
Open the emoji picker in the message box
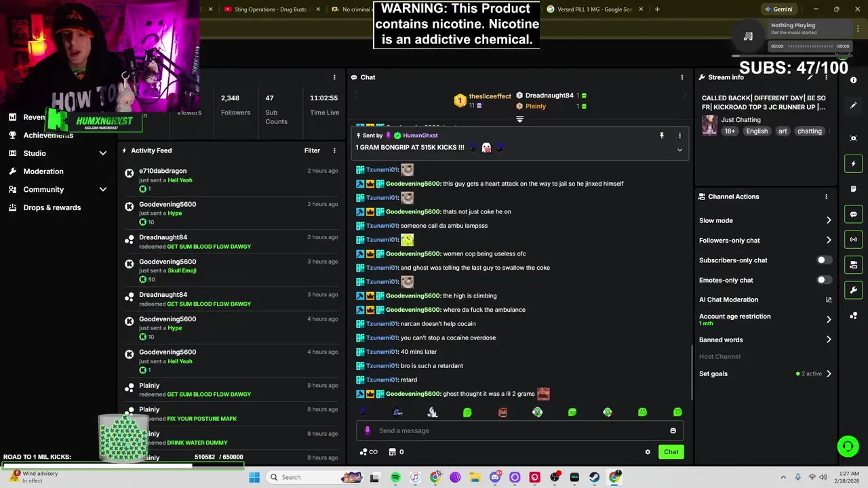coord(673,430)
